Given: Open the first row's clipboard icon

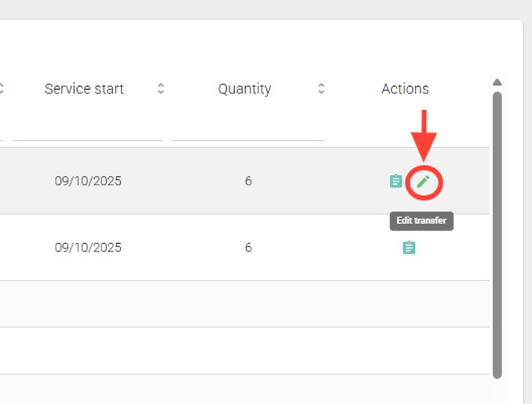Looking at the screenshot, I should (396, 182).
